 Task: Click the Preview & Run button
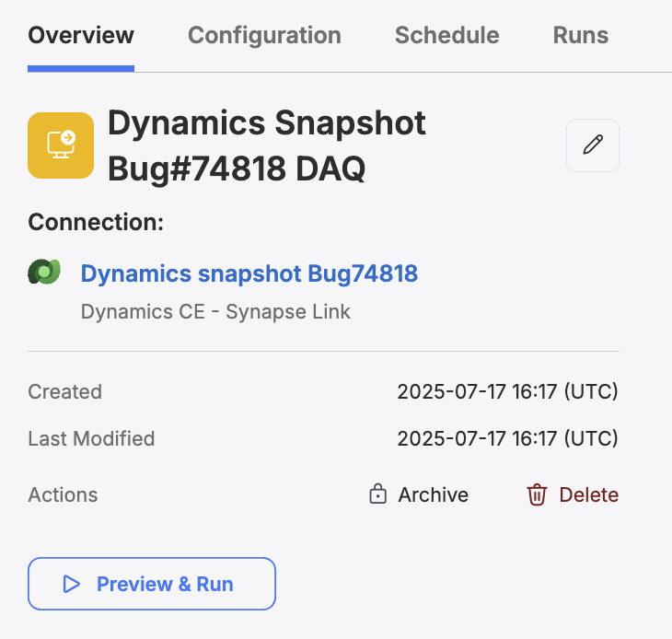pyautogui.click(x=152, y=584)
